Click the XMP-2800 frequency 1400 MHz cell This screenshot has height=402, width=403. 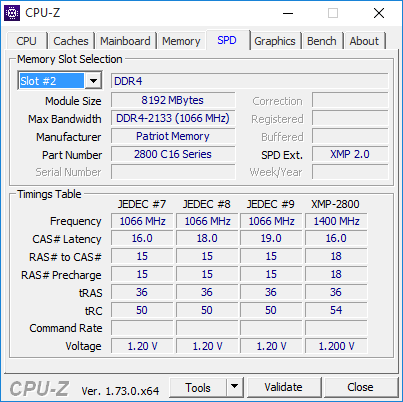(336, 221)
